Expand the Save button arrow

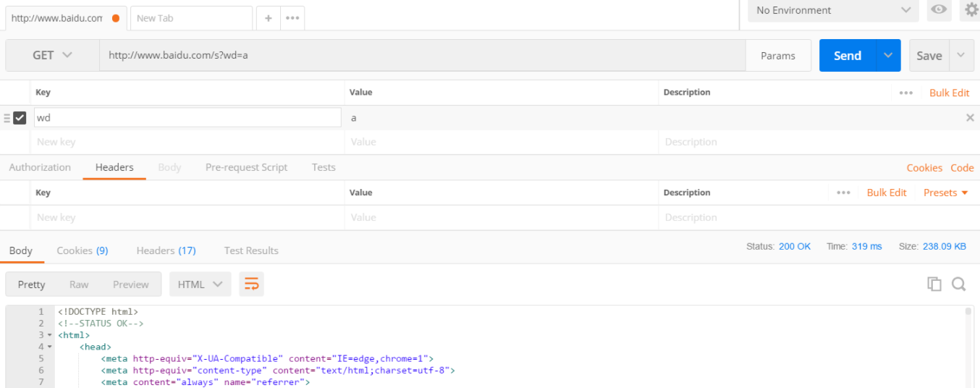coord(960,56)
